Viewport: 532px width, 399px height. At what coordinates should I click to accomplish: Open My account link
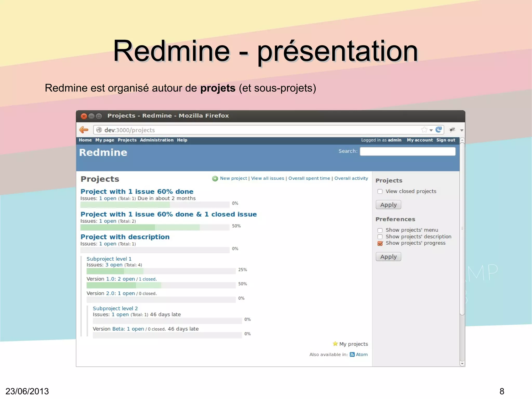[x=420, y=140]
